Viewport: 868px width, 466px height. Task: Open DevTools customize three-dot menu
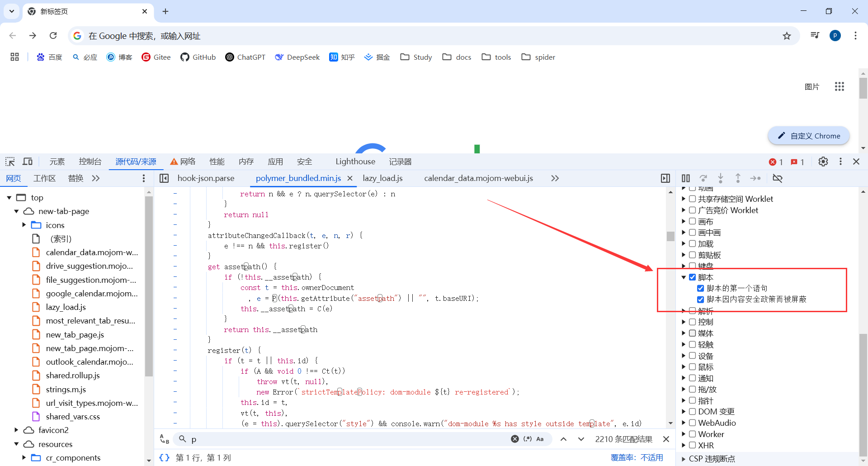click(840, 162)
